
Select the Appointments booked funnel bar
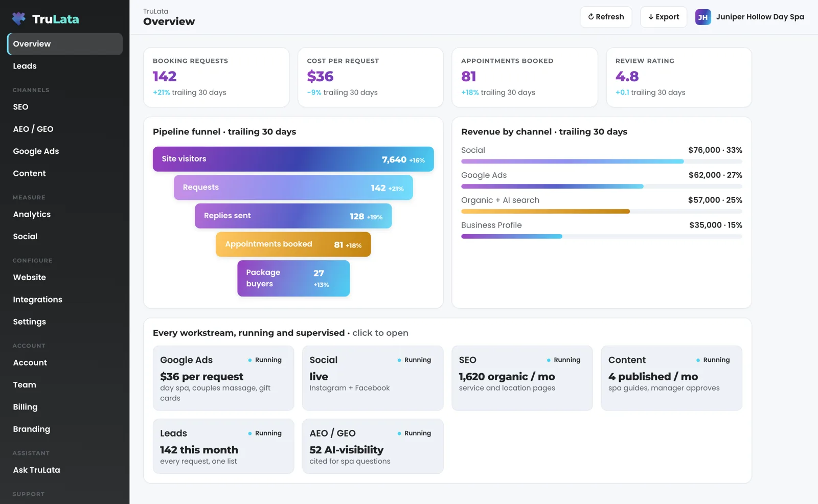coord(293,244)
